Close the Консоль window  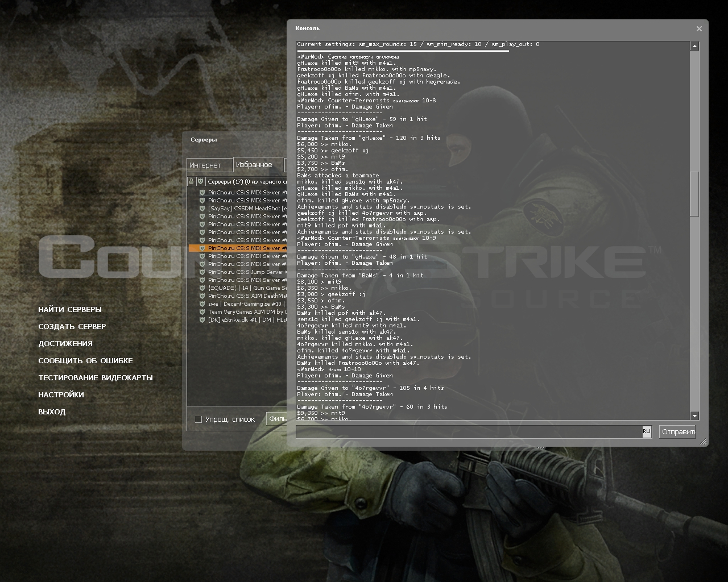(x=699, y=28)
